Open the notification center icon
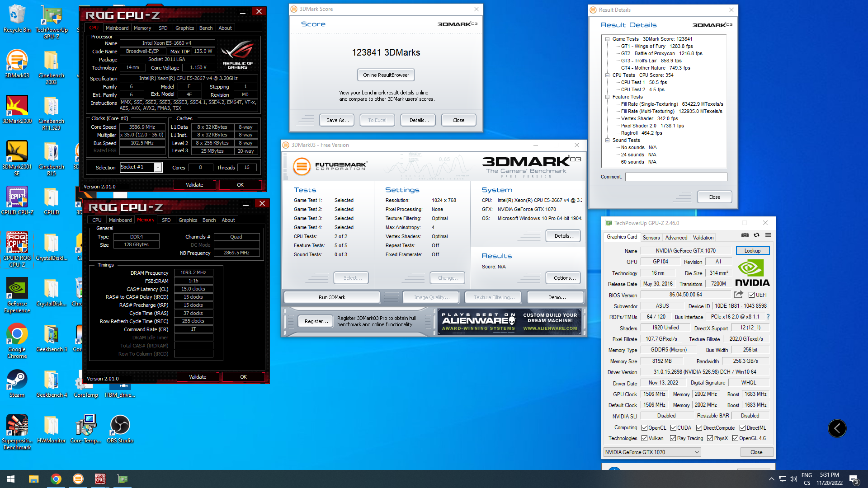868x488 pixels. (x=854, y=479)
